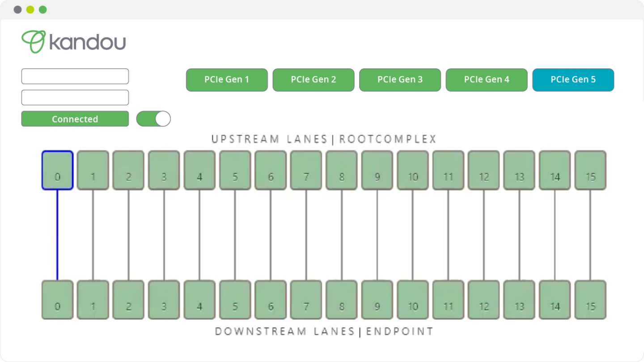Click the blue lane 0 connector line
644x362 pixels.
coord(57,235)
